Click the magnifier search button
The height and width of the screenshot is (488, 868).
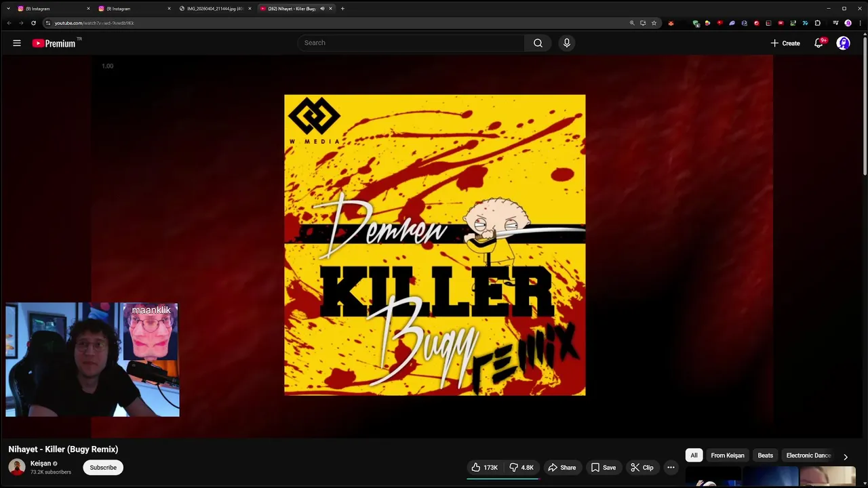pyautogui.click(x=538, y=43)
